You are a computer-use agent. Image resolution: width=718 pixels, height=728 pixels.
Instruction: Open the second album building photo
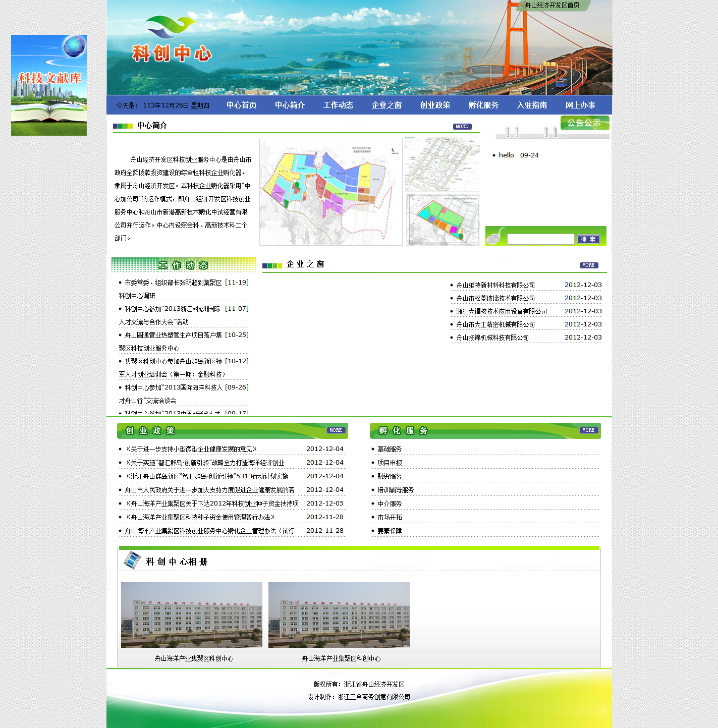coord(339,615)
